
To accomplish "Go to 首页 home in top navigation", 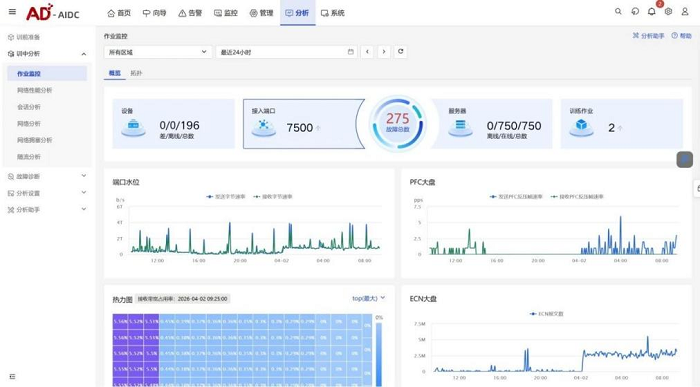I will (x=119, y=13).
